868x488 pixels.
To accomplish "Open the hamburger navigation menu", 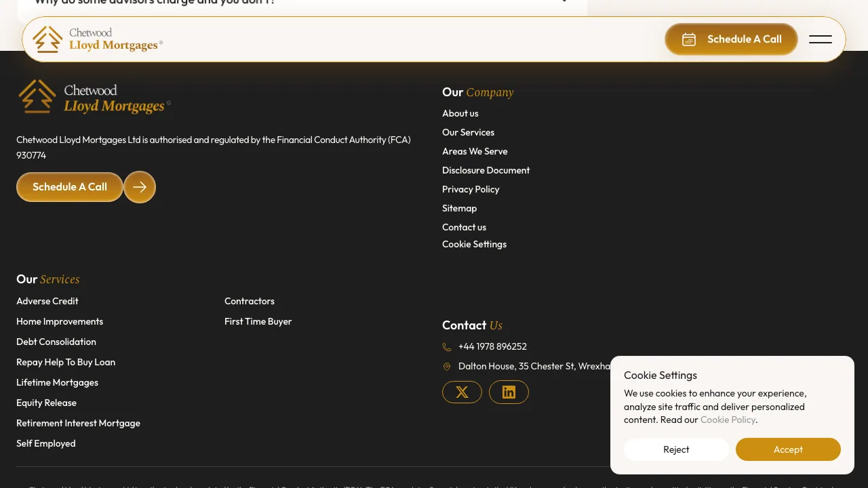I will [x=821, y=39].
